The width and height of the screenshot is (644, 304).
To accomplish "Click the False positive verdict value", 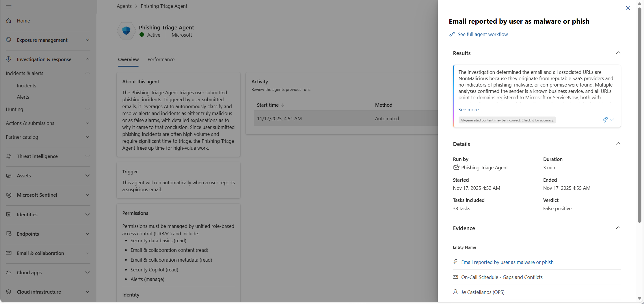I will click(x=557, y=209).
